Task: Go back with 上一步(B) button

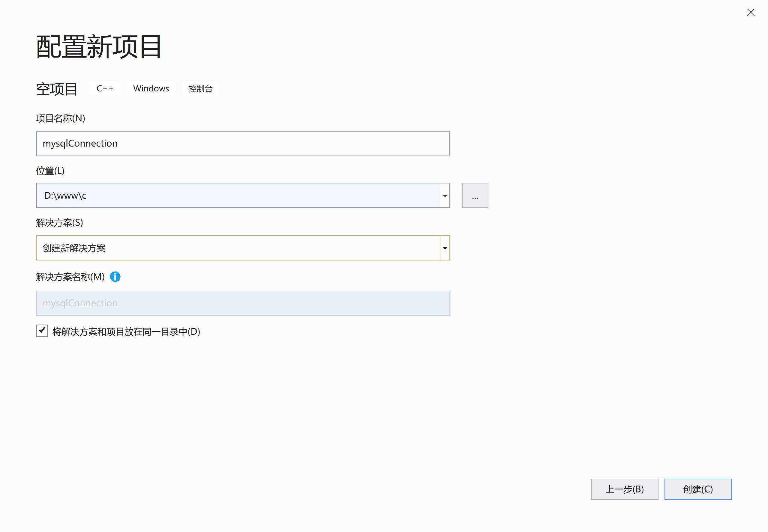Action: pyautogui.click(x=624, y=489)
